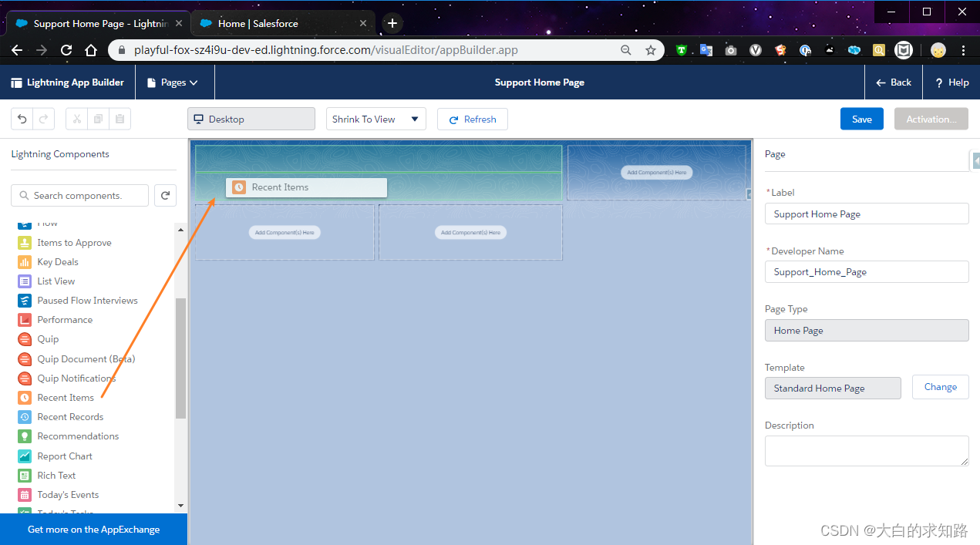Open Help in the header
Image resolution: width=980 pixels, height=545 pixels.
(x=951, y=82)
